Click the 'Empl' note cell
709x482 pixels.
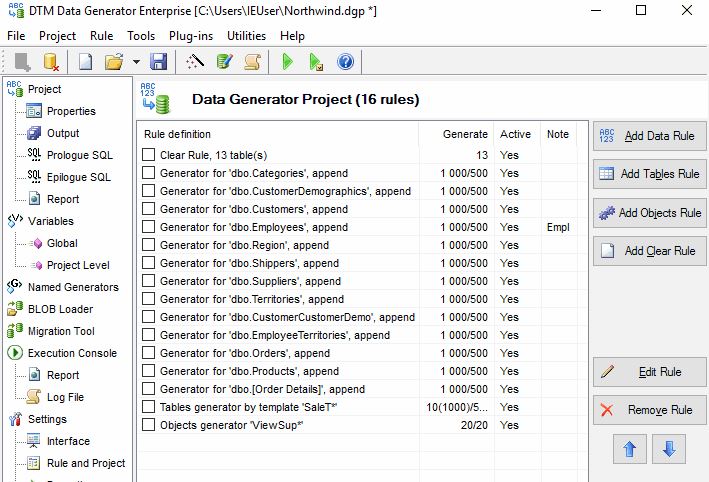point(558,227)
